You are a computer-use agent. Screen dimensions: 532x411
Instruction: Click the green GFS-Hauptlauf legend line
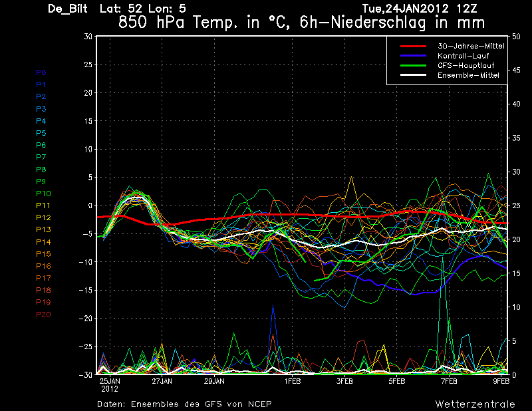click(413, 65)
